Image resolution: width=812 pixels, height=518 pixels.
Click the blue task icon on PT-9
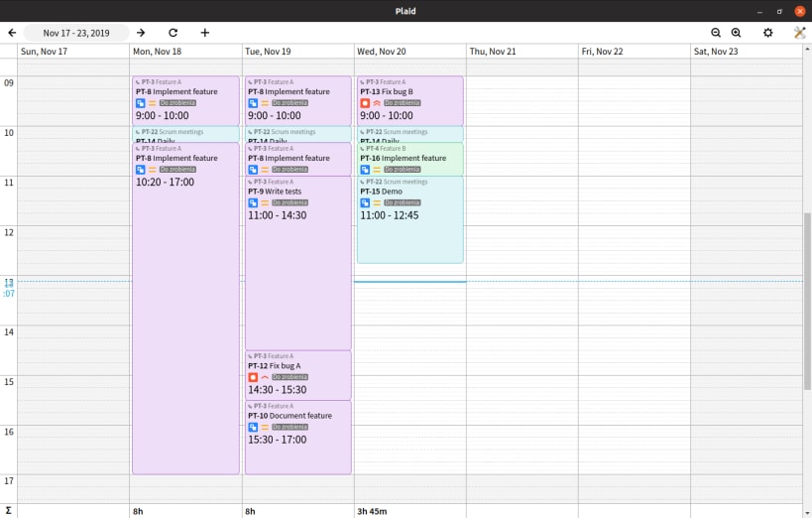coord(253,202)
